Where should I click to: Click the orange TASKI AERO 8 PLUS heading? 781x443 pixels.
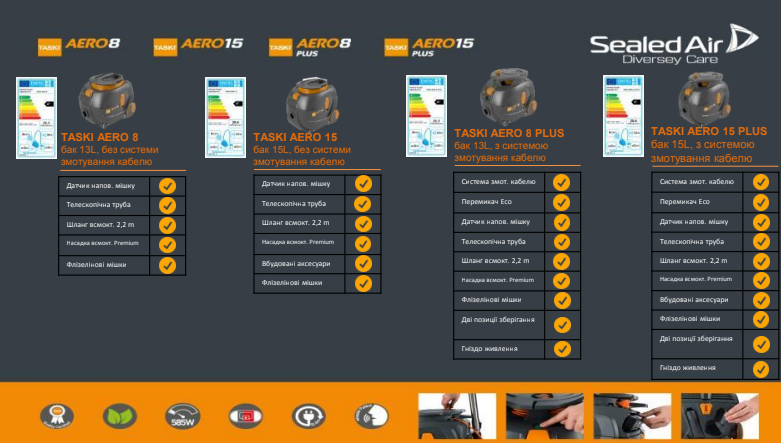pyautogui.click(x=509, y=133)
